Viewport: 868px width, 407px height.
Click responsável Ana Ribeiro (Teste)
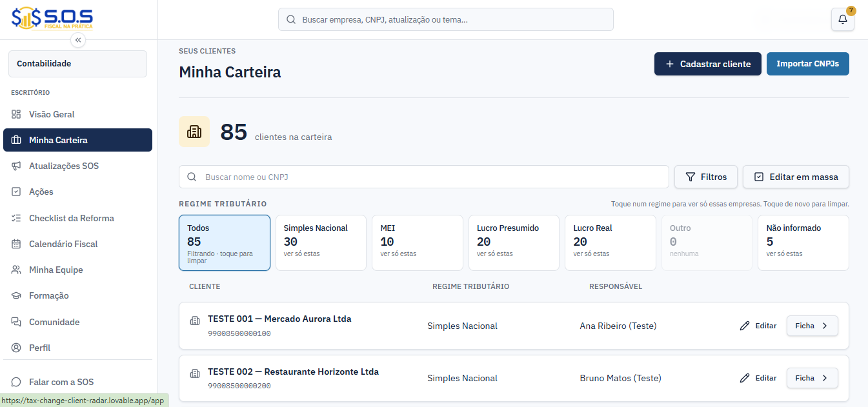pyautogui.click(x=618, y=326)
